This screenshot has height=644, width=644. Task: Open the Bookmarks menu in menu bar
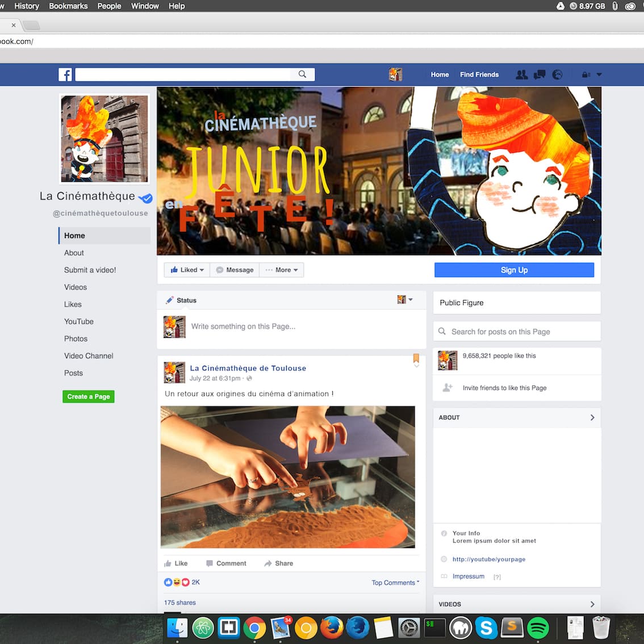coord(68,6)
